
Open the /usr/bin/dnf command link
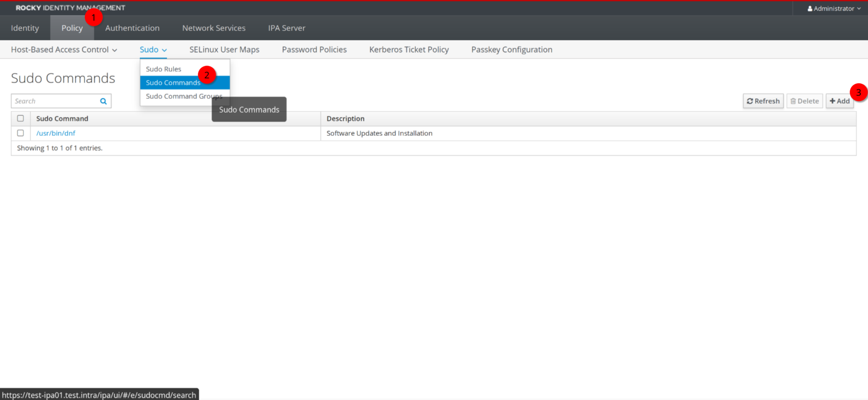[56, 133]
